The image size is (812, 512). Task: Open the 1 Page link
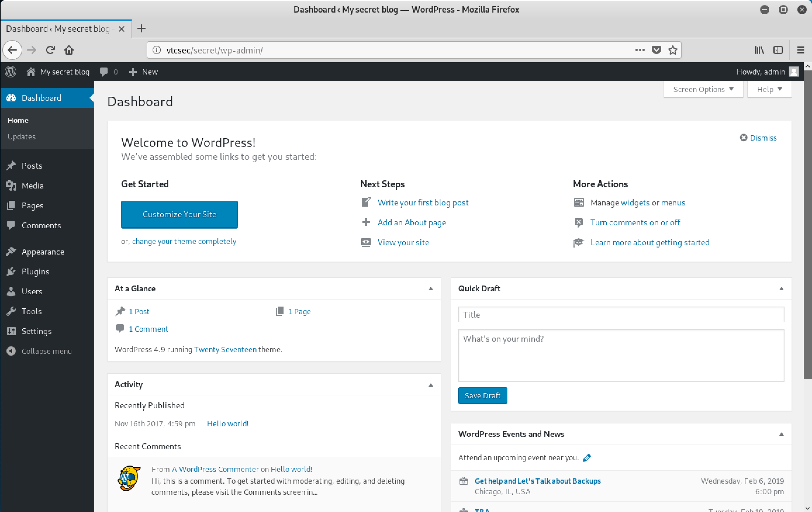(x=299, y=312)
